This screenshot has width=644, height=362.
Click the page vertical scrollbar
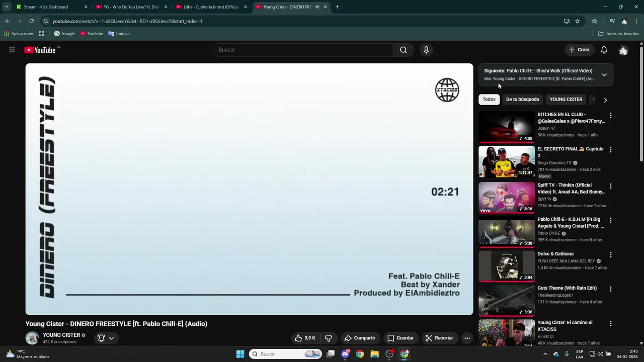tap(641, 104)
